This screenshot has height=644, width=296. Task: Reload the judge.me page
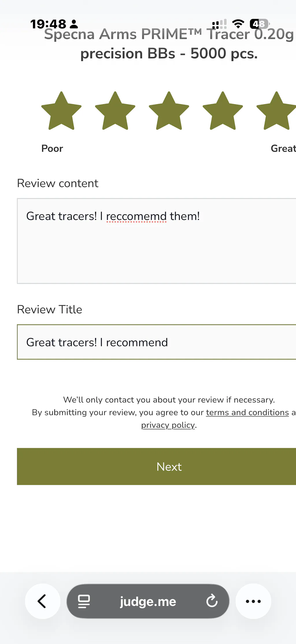click(x=212, y=601)
